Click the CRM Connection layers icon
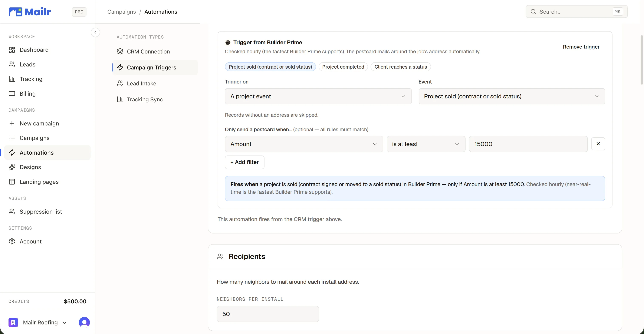This screenshot has height=334, width=644. [x=120, y=52]
